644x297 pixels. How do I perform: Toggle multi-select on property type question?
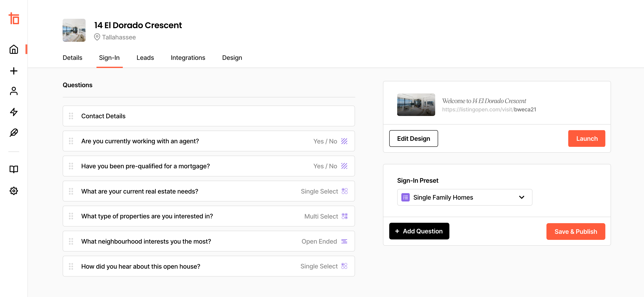pos(345,216)
